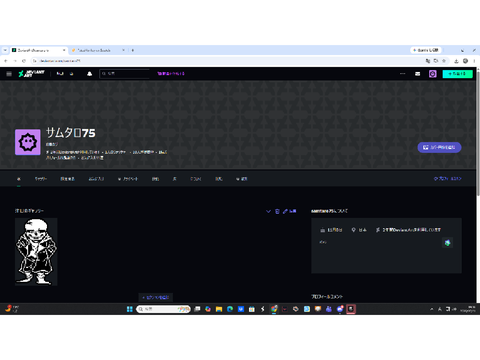Click the Windows taskbar search box
This screenshot has width=480, height=360.
[163, 309]
